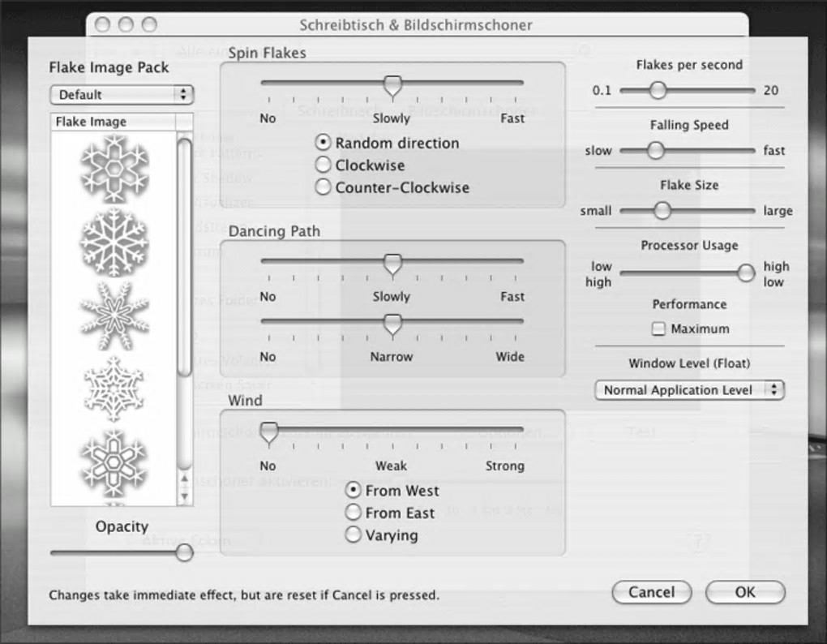Pick the third star-shaped snowflake image
The width and height of the screenshot is (827, 644).
click(x=114, y=316)
